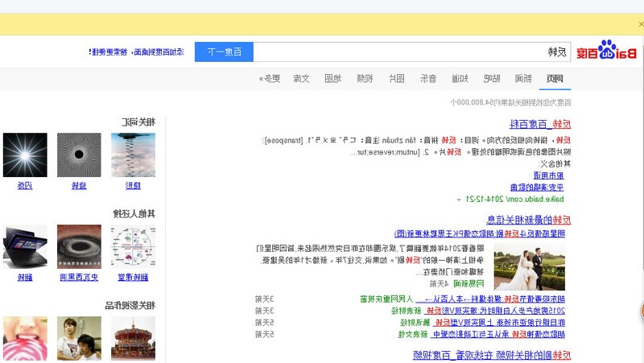Click the 百度一下 search button
The image size is (644, 363).
pos(224,52)
